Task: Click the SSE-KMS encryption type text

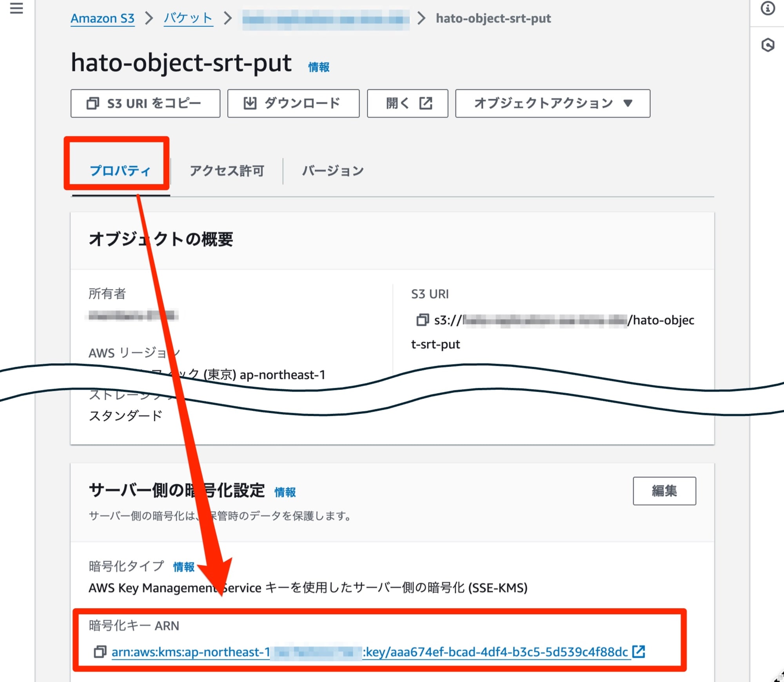Action: click(x=308, y=588)
